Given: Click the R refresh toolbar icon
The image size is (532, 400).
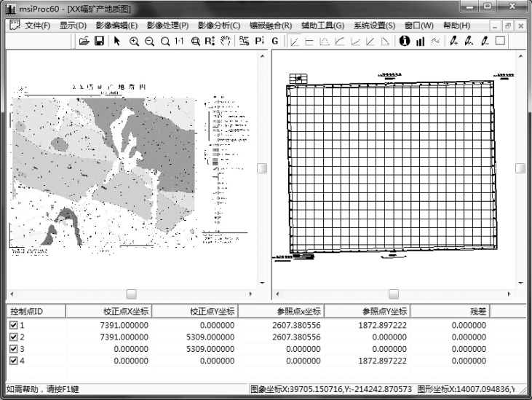Looking at the screenshot, I should [210, 42].
